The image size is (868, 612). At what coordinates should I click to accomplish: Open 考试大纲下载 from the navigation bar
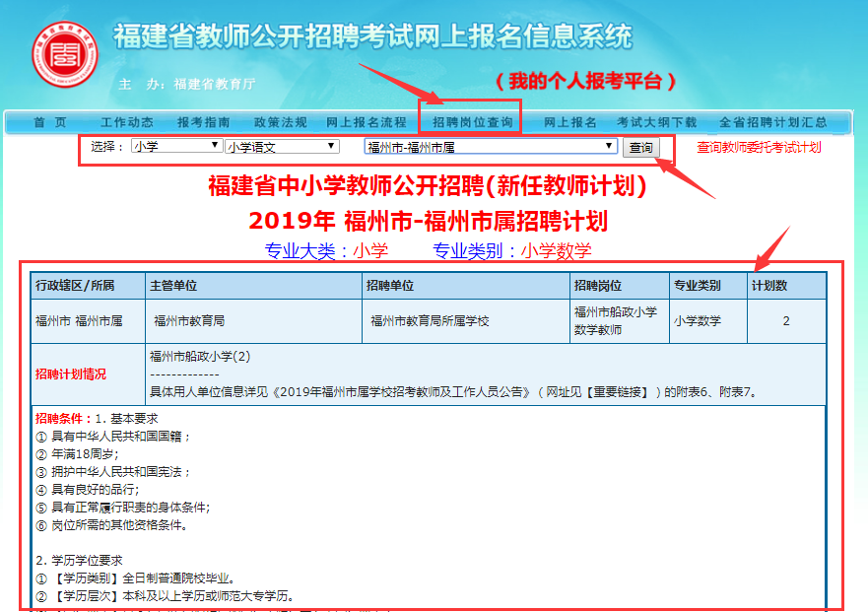pos(656,123)
